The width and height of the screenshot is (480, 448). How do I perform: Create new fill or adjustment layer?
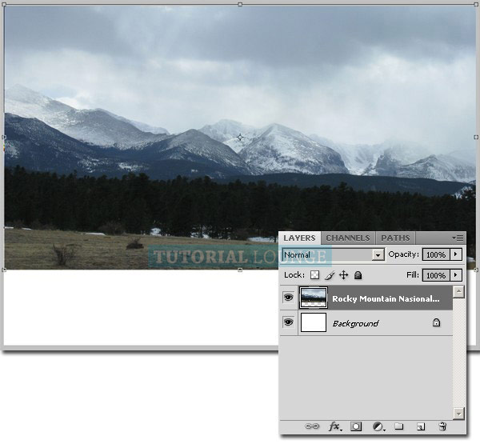pos(378,427)
